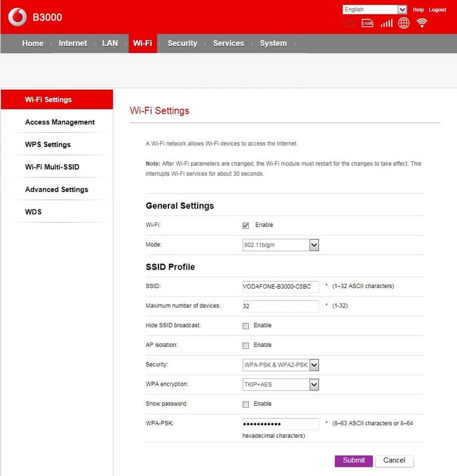This screenshot has height=476, width=457.
Task: Click the signal strength bars icon
Action: point(386,23)
